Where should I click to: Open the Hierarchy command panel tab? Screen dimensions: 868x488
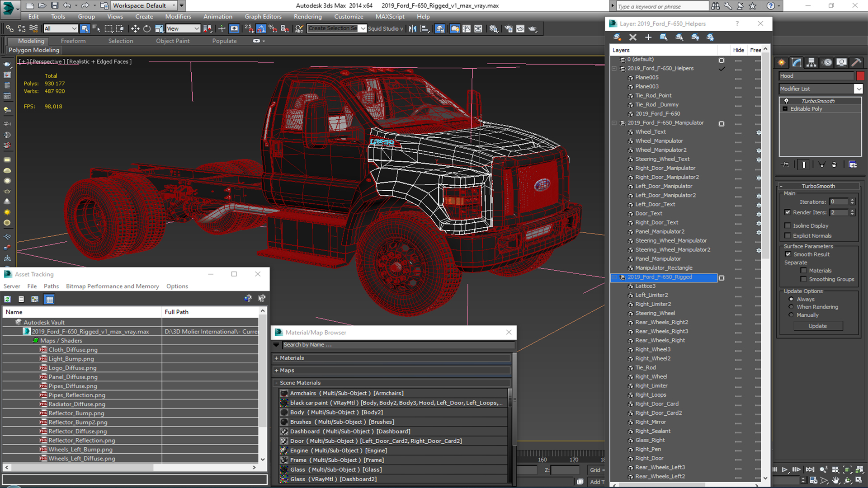[811, 62]
